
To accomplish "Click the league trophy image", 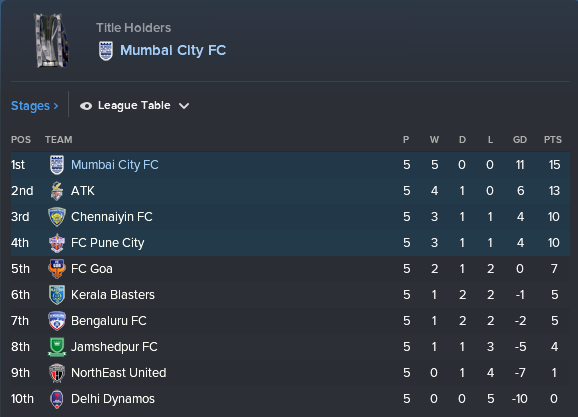I will (x=52, y=41).
